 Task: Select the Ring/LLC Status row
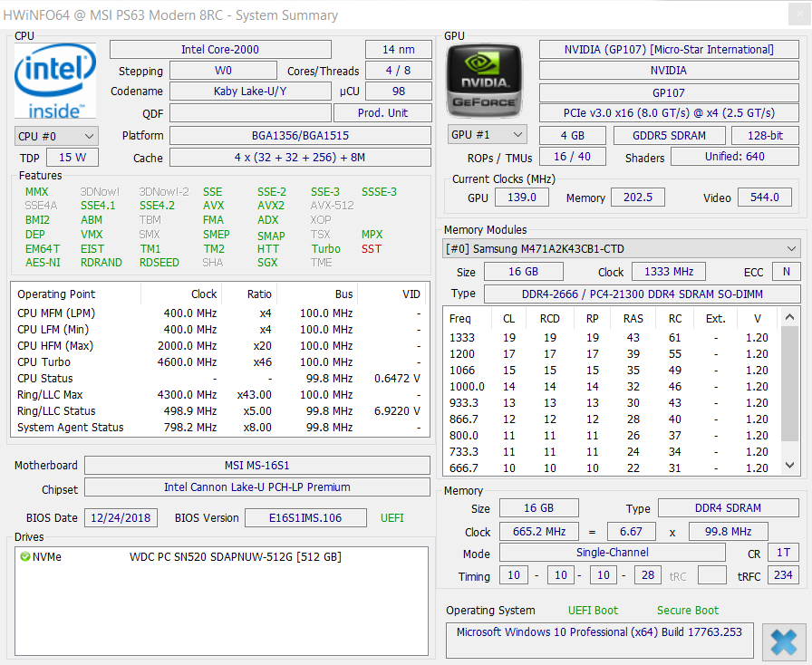pyautogui.click(x=219, y=410)
